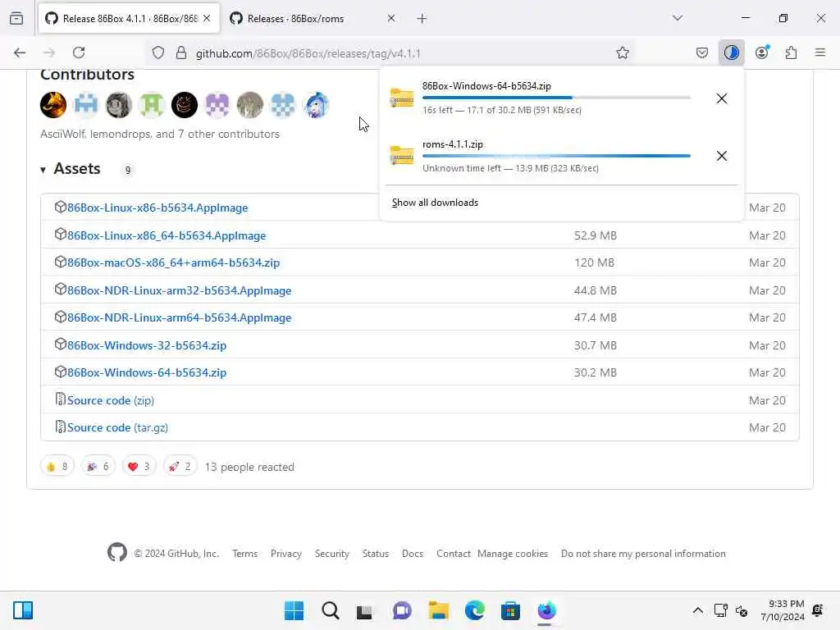Open the Firefox hamburger application menu

tap(820, 52)
